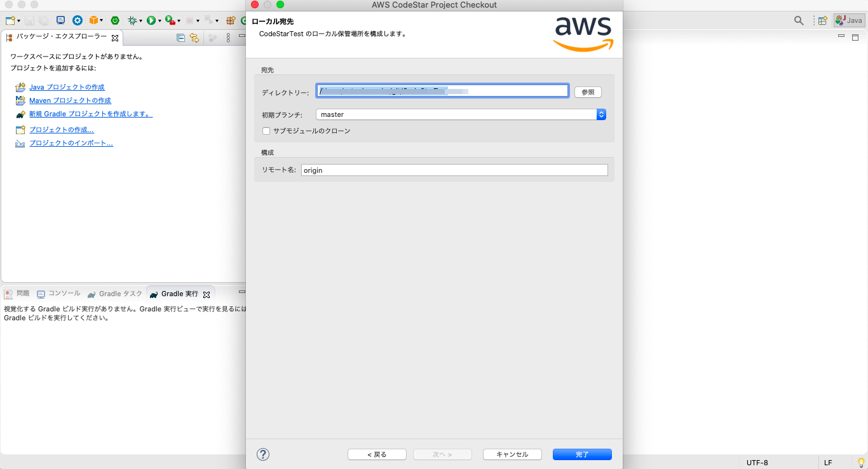Click the orange AWS cube toolbar icon
Viewport: 868px width, 469px height.
(94, 20)
